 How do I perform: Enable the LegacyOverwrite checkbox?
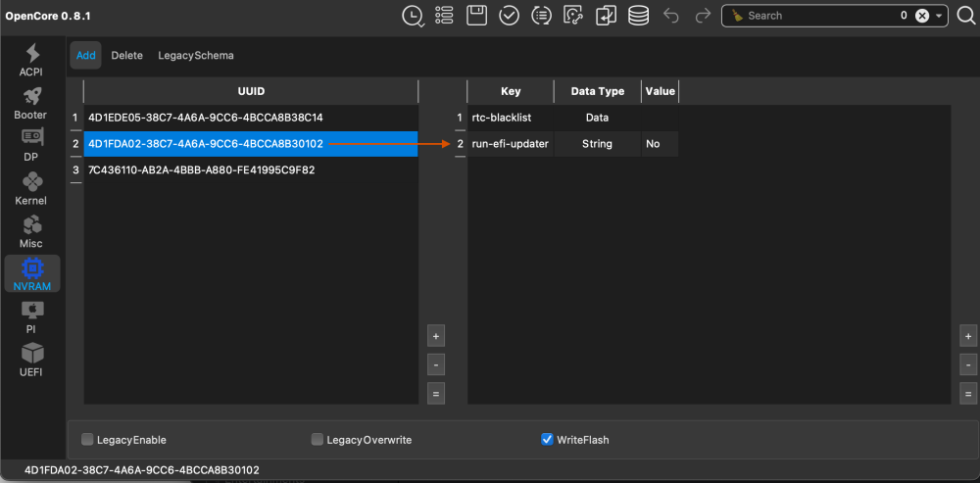(318, 439)
